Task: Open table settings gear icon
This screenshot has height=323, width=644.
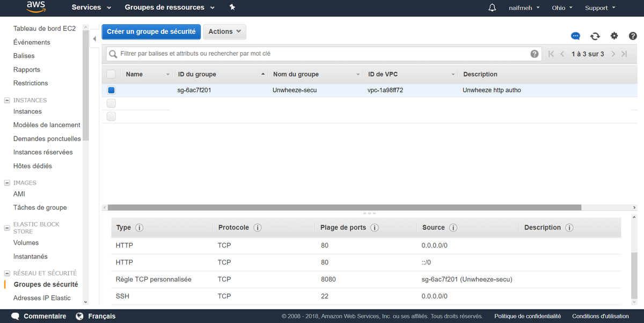Action: (614, 36)
